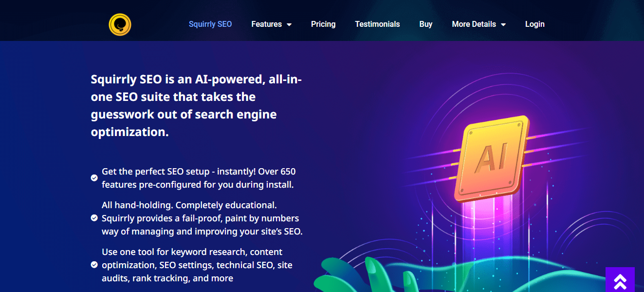Click the Squirrly yellow logo icon
This screenshot has width=644, height=292.
coord(120,24)
